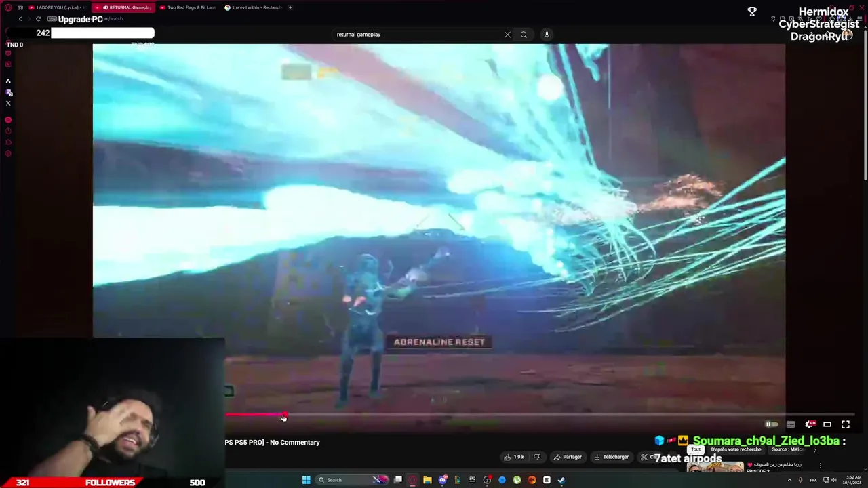The width and height of the screenshot is (868, 488).
Task: Like the video with 1,9 k thumbs-up
Action: (x=513, y=457)
